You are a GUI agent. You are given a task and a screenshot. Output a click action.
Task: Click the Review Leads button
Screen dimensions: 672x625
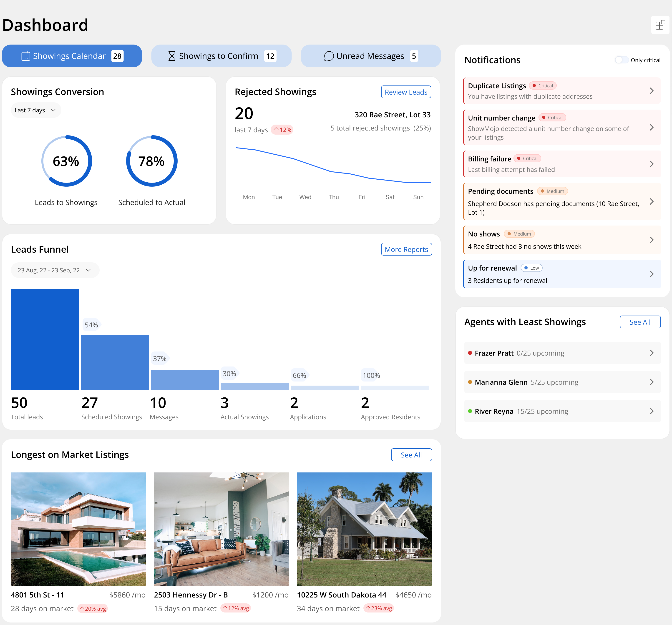[x=406, y=92]
